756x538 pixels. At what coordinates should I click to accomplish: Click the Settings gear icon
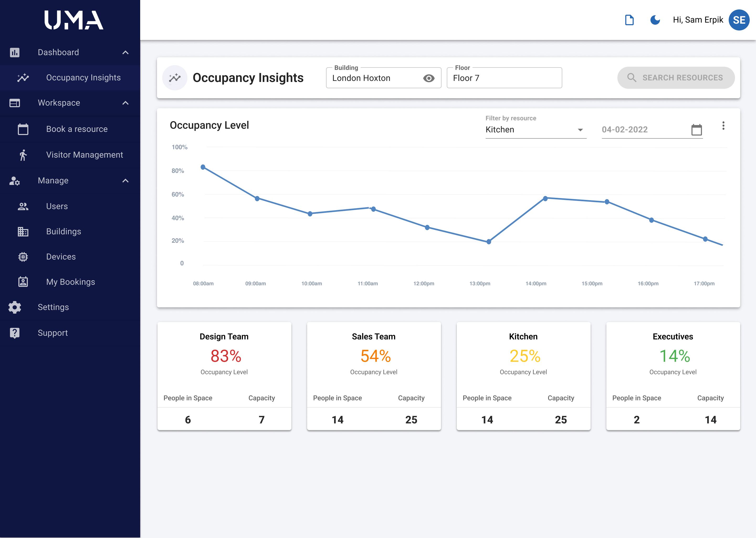pos(14,307)
